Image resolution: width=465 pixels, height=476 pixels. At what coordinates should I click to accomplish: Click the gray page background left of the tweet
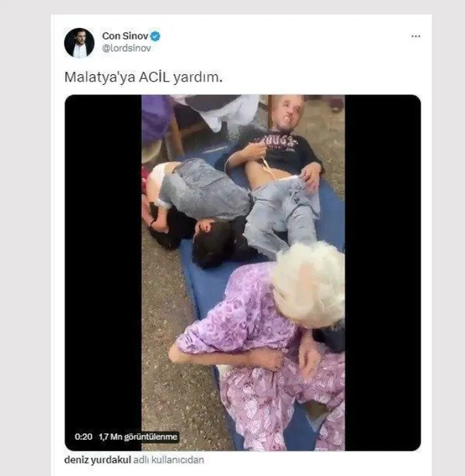[26, 243]
